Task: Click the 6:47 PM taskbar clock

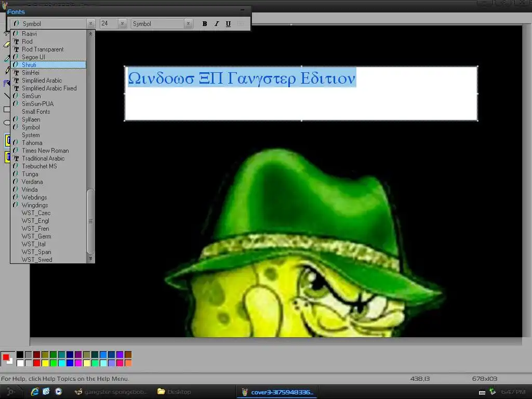Action: click(x=513, y=392)
